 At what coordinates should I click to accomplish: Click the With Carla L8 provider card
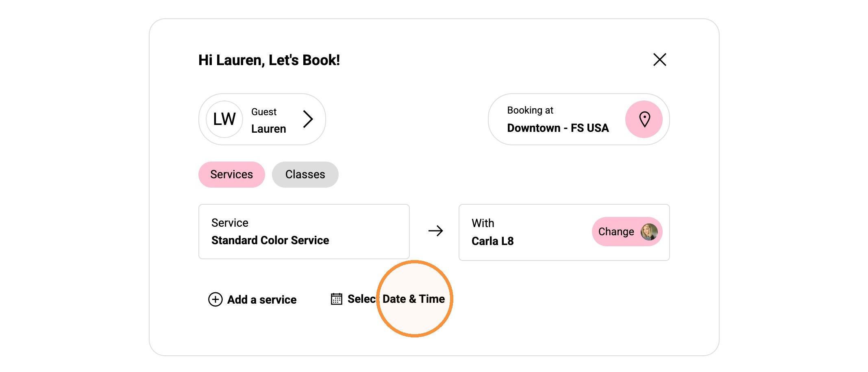pyautogui.click(x=564, y=232)
